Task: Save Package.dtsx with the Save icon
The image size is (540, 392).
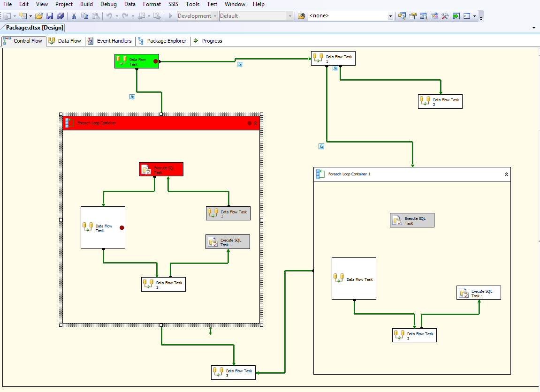Action: coord(50,15)
